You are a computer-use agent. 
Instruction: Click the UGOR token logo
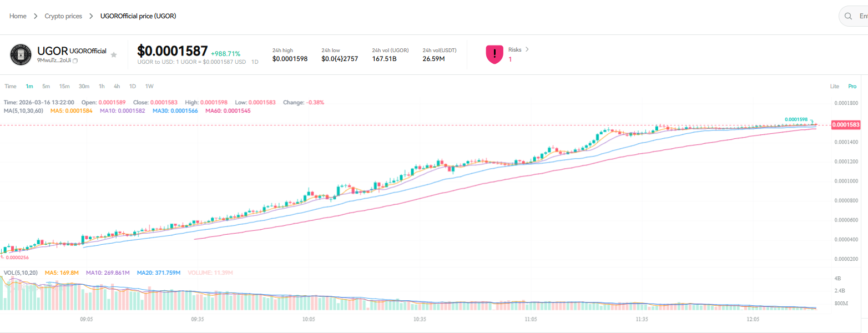21,54
